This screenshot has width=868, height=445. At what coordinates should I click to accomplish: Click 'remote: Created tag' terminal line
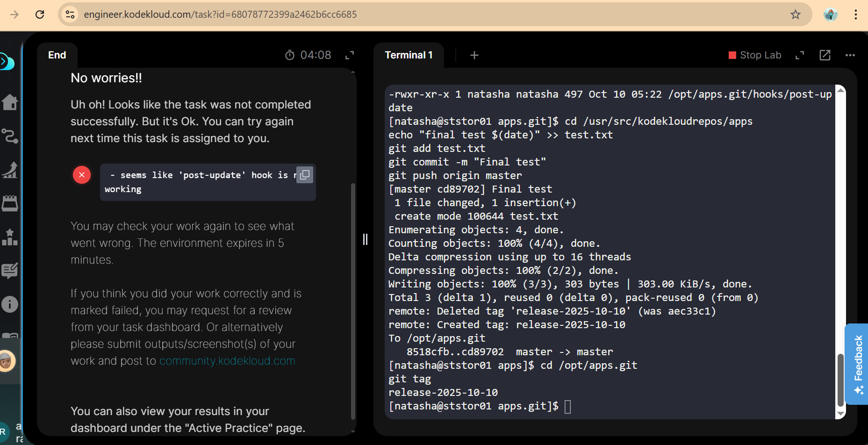point(507,325)
